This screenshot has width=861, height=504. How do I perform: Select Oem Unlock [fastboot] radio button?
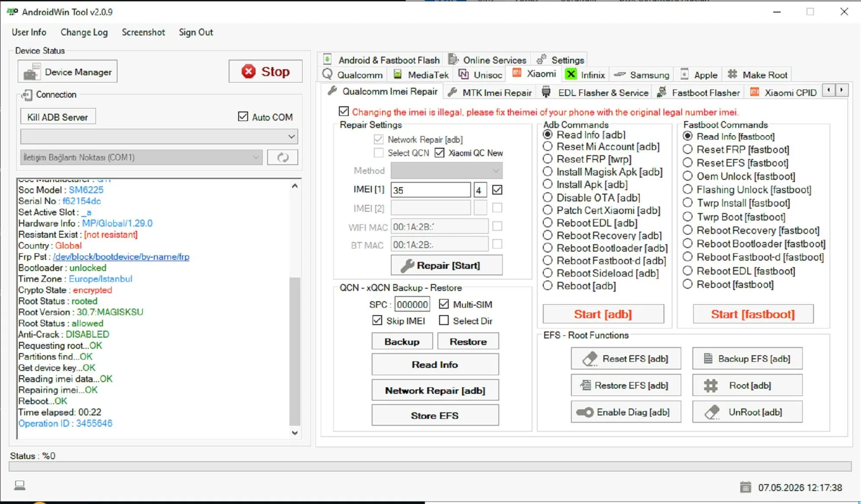tap(687, 176)
